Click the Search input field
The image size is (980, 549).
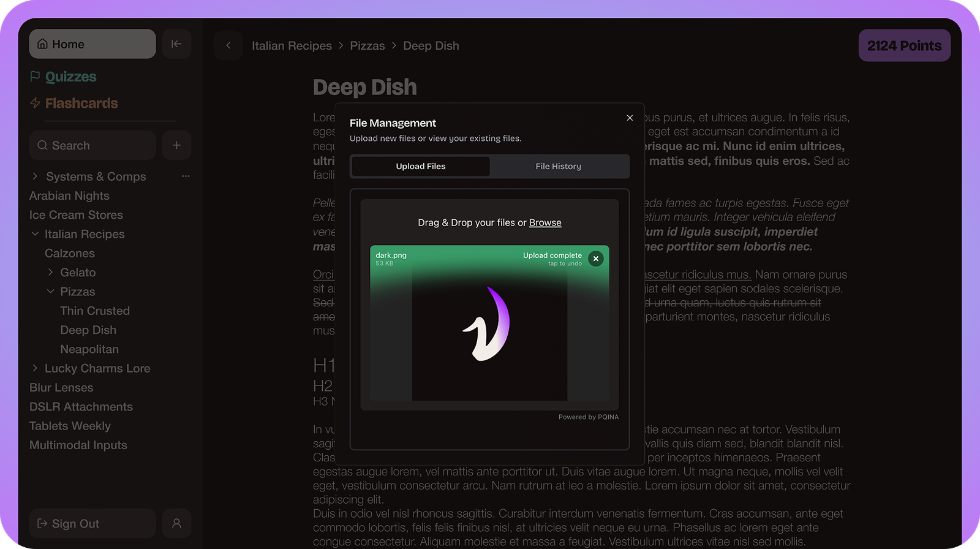click(x=92, y=145)
